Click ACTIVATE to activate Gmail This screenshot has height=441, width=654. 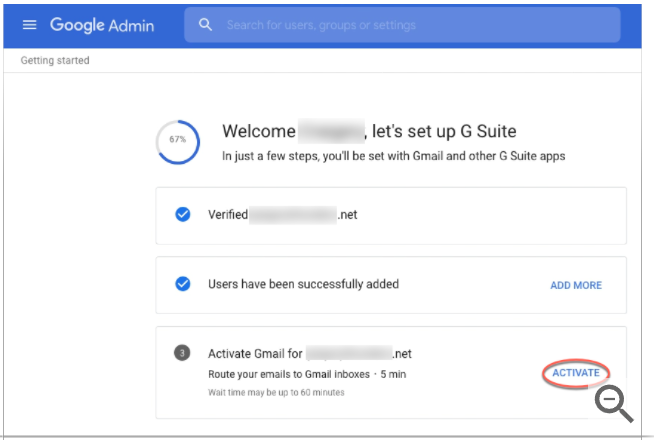(576, 373)
